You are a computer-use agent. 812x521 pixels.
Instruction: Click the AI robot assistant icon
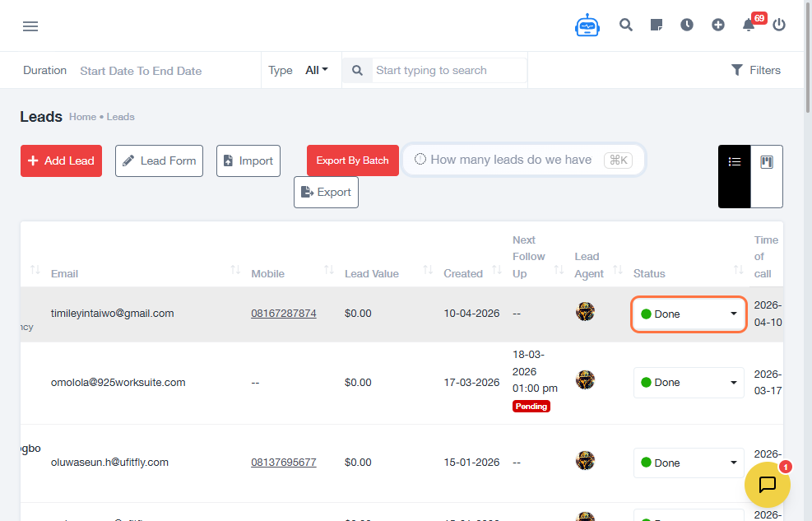click(587, 26)
